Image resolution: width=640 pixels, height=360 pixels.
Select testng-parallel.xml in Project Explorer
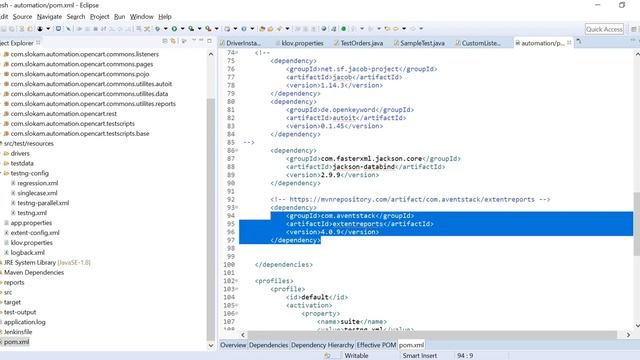pyautogui.click(x=43, y=203)
